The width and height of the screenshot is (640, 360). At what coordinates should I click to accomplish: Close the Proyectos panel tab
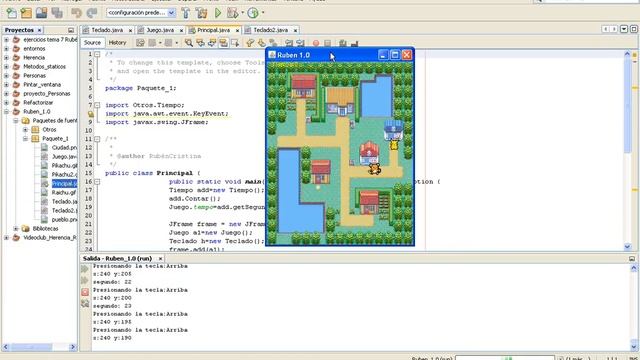(40, 30)
